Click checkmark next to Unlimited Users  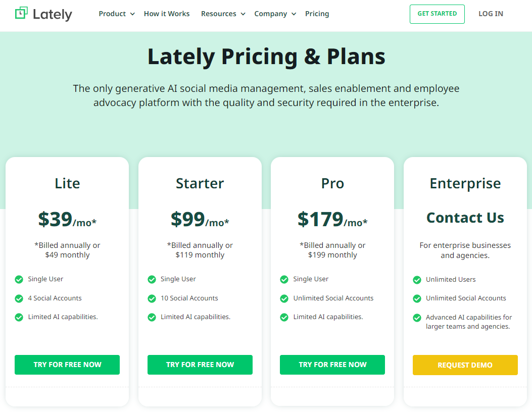click(417, 280)
